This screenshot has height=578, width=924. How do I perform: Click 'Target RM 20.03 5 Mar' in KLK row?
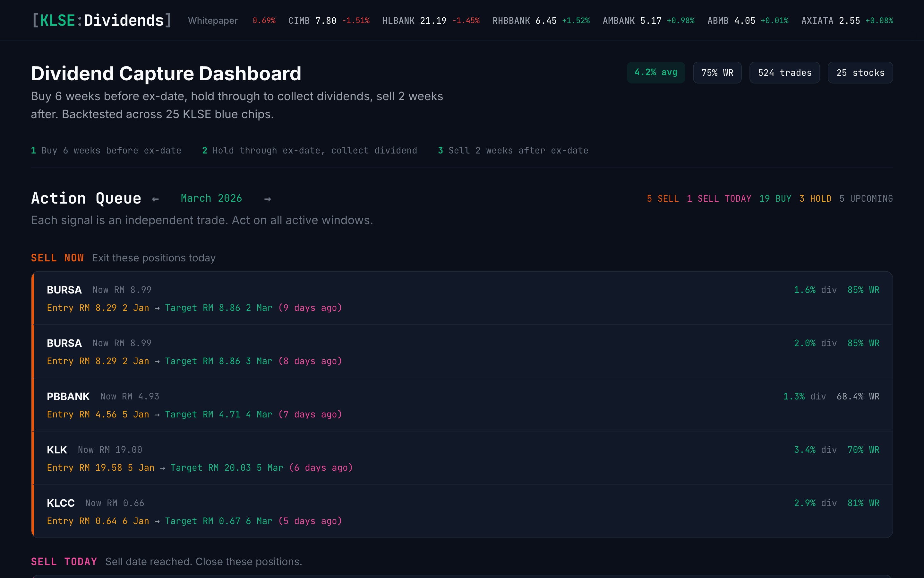[x=227, y=468]
